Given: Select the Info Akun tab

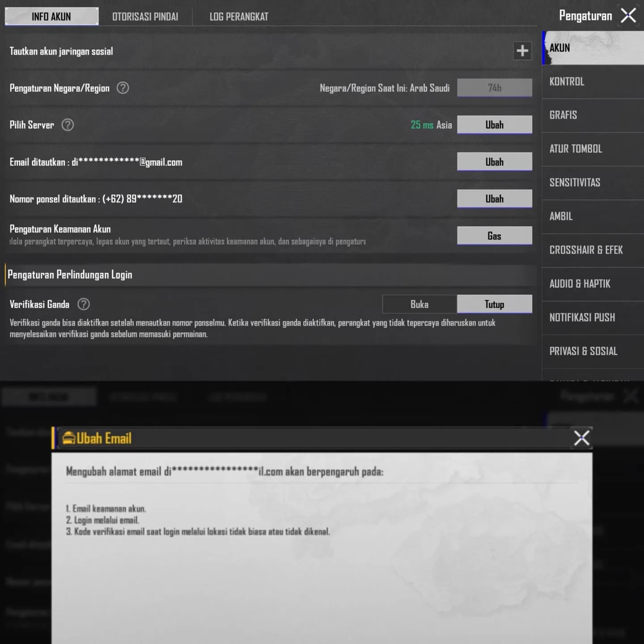Looking at the screenshot, I should pyautogui.click(x=51, y=17).
